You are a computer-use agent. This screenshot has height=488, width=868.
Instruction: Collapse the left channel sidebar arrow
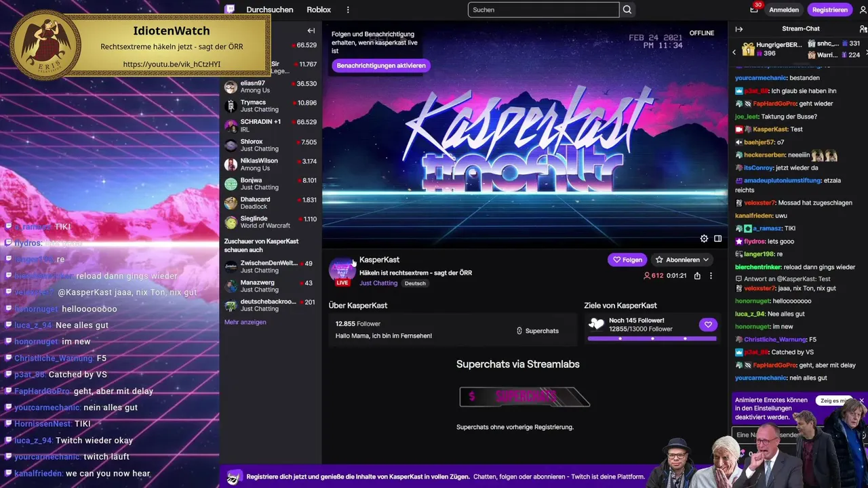pos(311,30)
